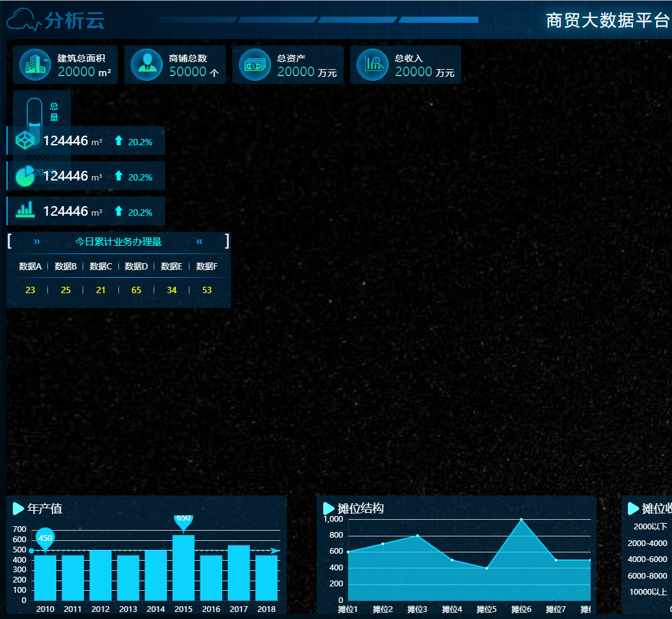Click the 4000-6000 range label
The height and width of the screenshot is (619, 672).
(x=648, y=559)
